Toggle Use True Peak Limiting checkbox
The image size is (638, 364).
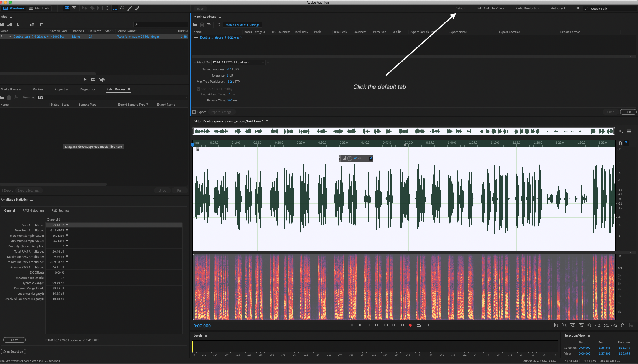pos(199,89)
